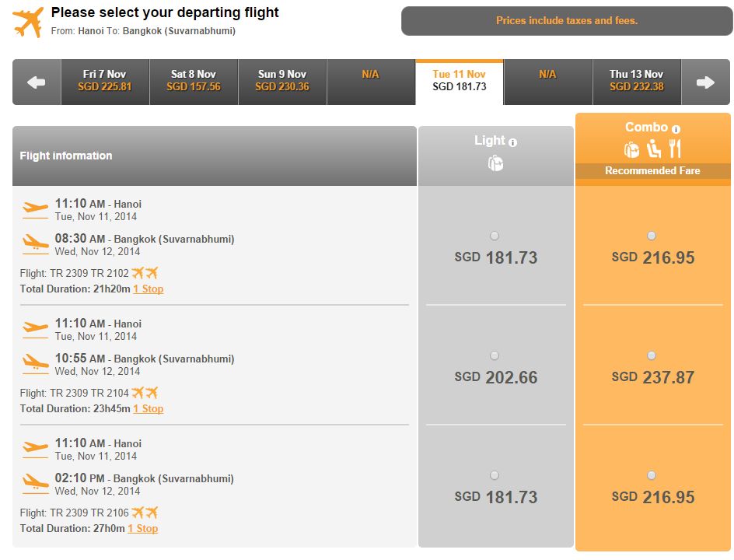734x560 pixels.
Task: Select Combo fare SGD 237.87 radio button
Action: [x=651, y=356]
